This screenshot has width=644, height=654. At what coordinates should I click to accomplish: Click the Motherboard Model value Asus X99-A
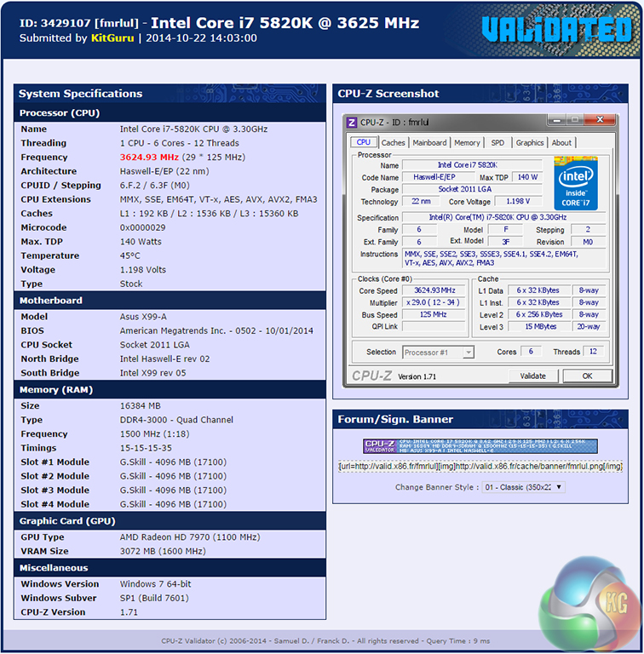coord(143,317)
